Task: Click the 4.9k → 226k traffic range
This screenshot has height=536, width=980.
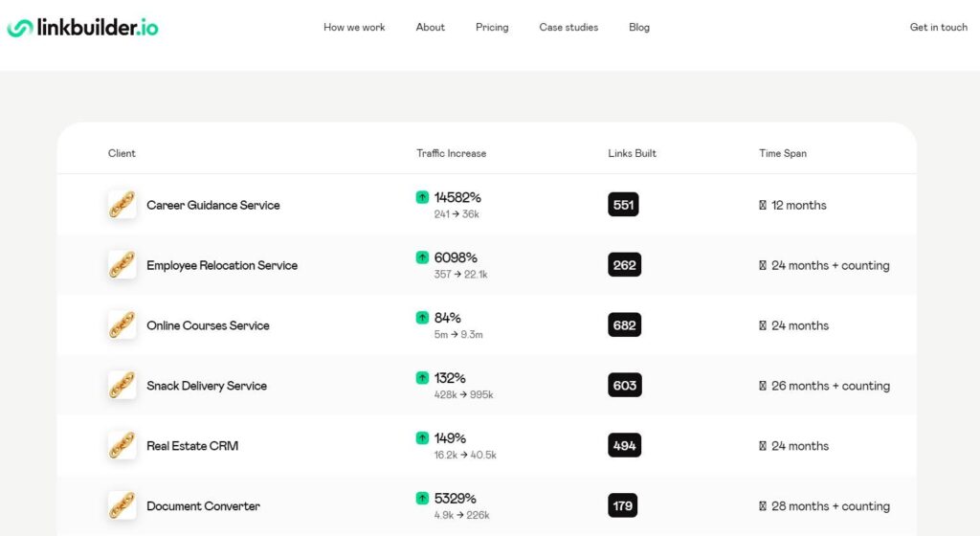Action: click(462, 515)
